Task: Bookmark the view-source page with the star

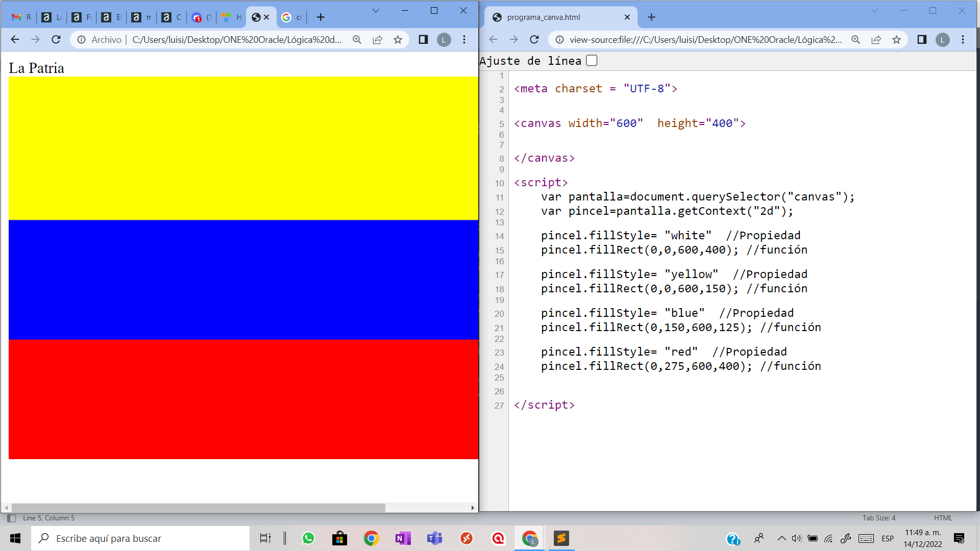Action: (x=896, y=39)
